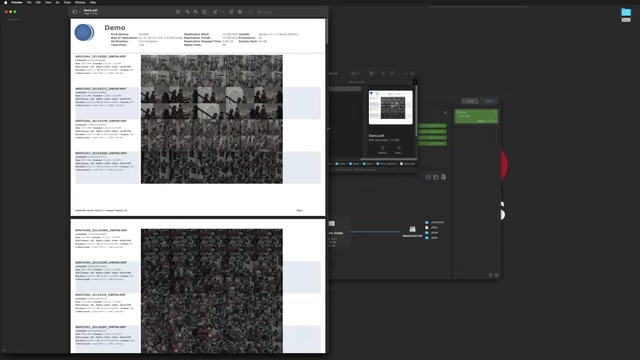Viewport: 640px width, 360px height.
Task: Click the Markup quick action in Finder preview
Action: point(382,150)
